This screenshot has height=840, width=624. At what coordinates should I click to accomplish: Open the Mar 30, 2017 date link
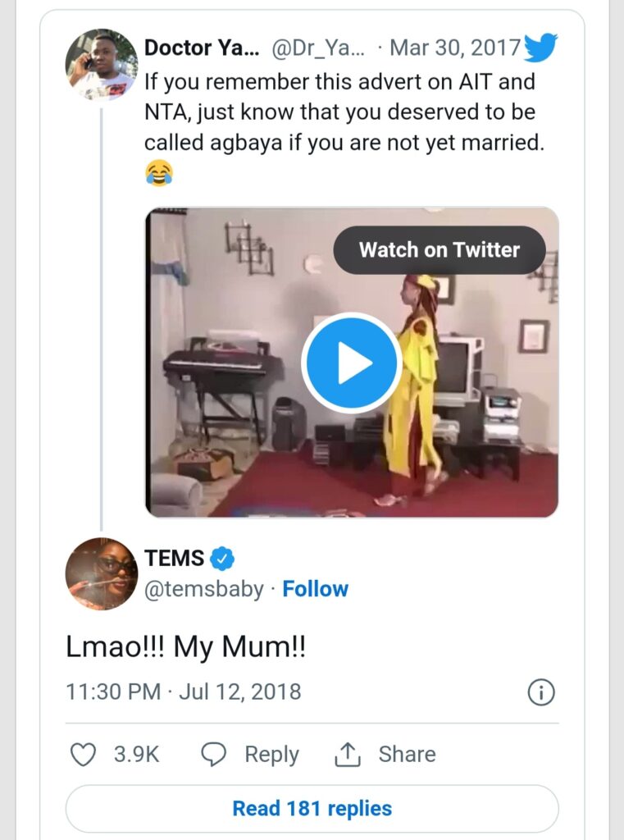(455, 48)
